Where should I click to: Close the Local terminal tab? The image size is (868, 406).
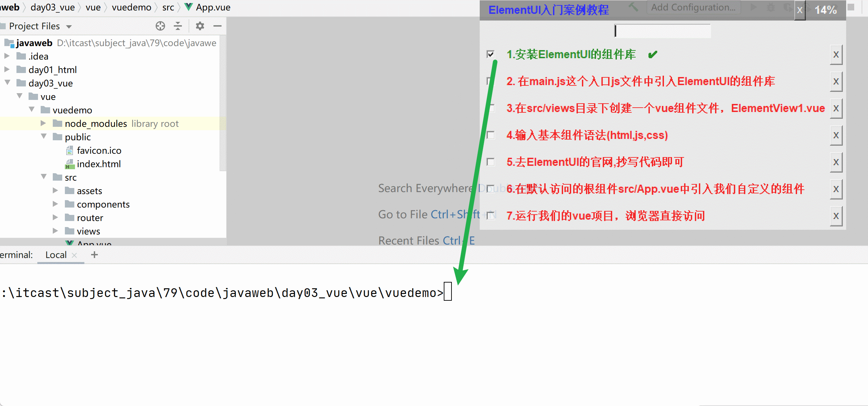click(75, 256)
